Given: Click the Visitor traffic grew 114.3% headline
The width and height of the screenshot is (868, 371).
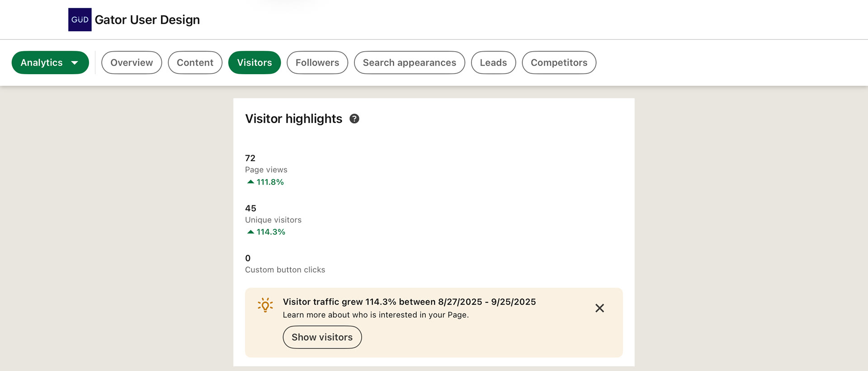Looking at the screenshot, I should pyautogui.click(x=409, y=302).
